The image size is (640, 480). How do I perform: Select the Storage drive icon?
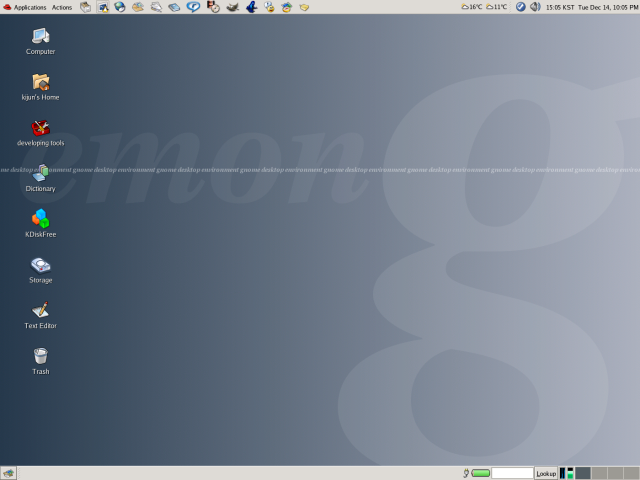40,270
